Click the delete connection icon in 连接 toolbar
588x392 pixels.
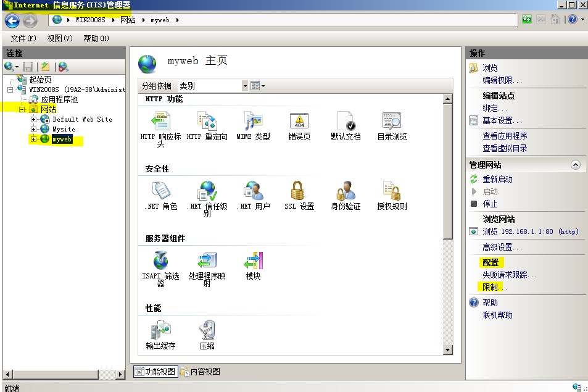click(x=64, y=67)
